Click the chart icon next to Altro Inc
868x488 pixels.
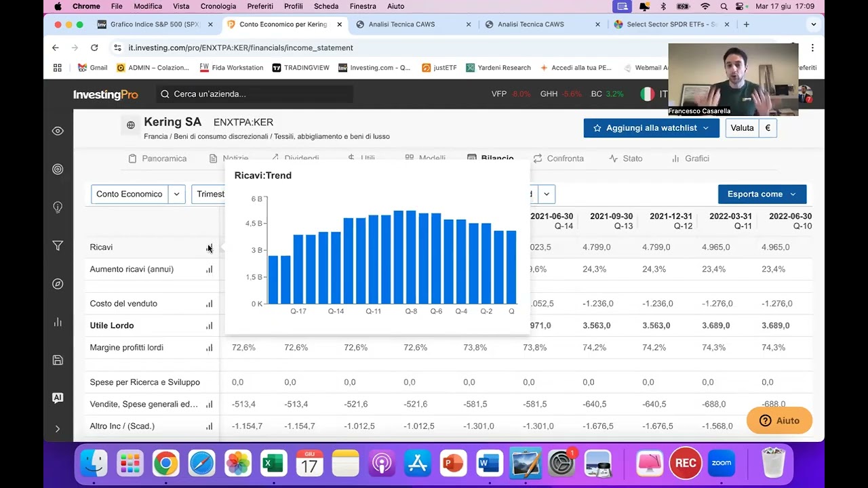point(210,426)
